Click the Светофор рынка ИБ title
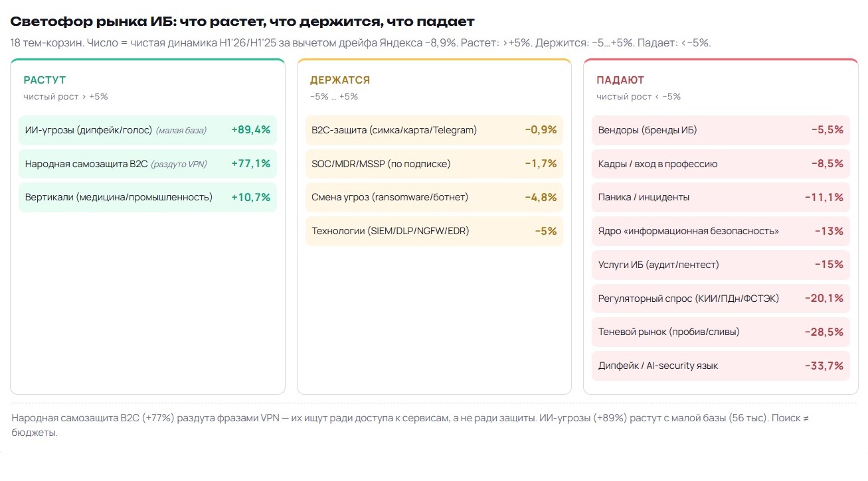Screen dimensions: 868x481 [242, 22]
